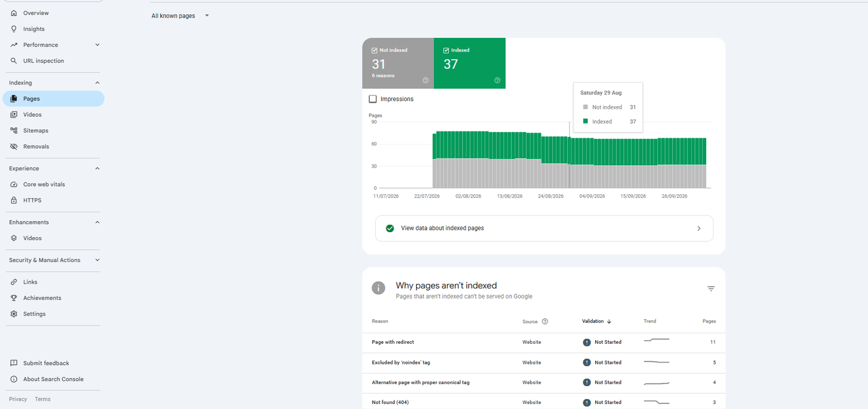The width and height of the screenshot is (868, 409).
Task: Click the Source column help icon
Action: point(545,321)
